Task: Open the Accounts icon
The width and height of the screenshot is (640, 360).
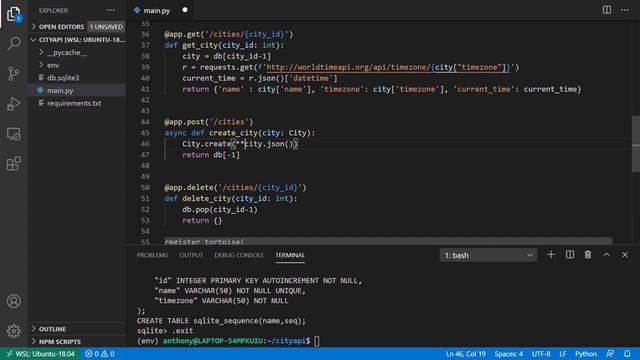Action: [x=13, y=301]
